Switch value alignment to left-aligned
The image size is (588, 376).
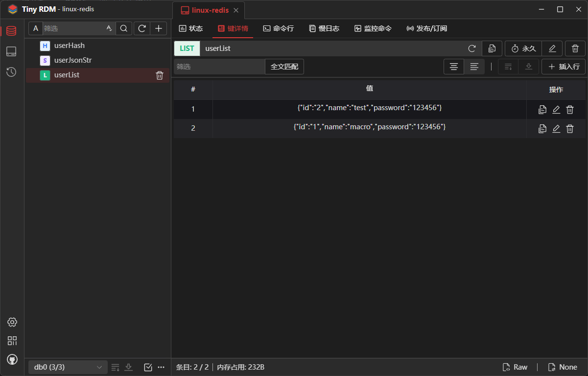474,67
